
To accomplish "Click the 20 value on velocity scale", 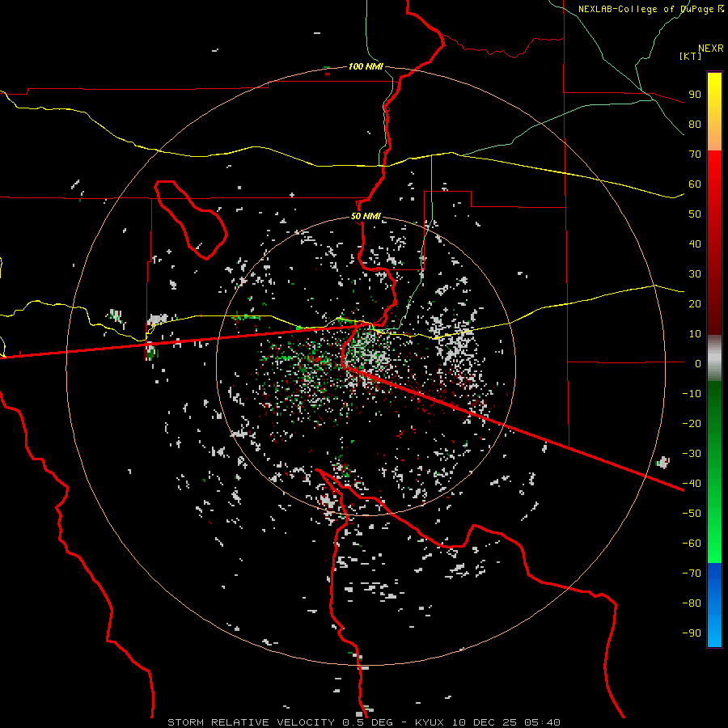I will tap(695, 303).
